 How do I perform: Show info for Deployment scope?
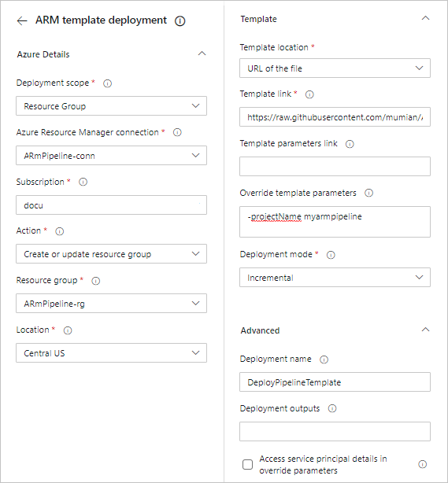(x=107, y=83)
